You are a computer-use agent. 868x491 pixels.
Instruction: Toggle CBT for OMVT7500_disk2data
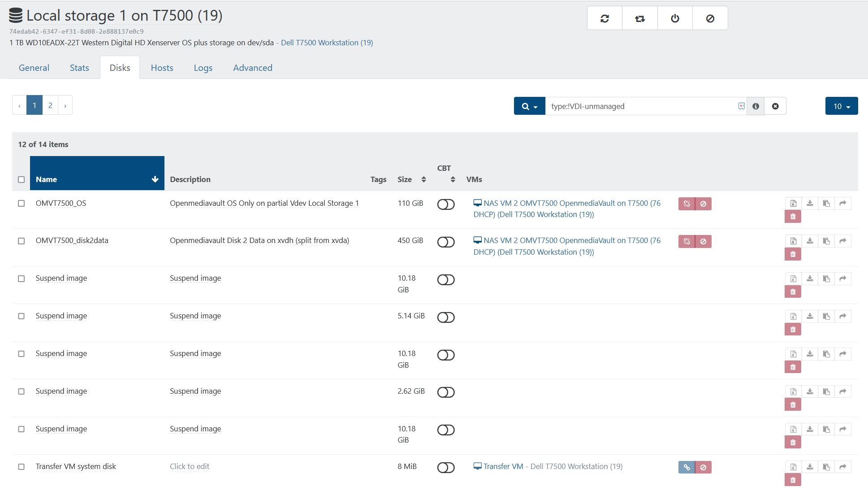click(x=446, y=242)
